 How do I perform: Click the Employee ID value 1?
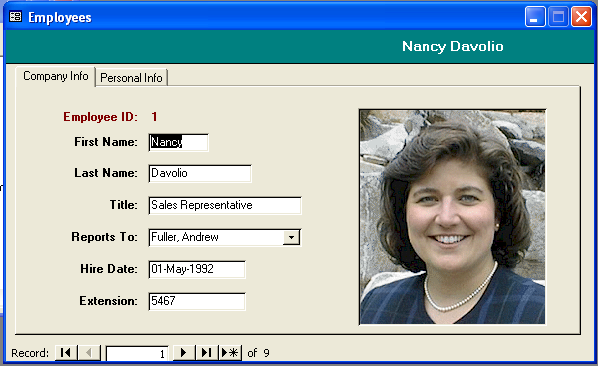point(154,117)
